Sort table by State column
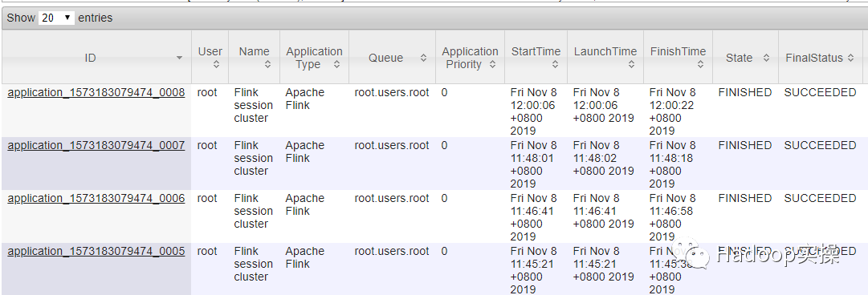This screenshot has width=868, height=295. 746,58
